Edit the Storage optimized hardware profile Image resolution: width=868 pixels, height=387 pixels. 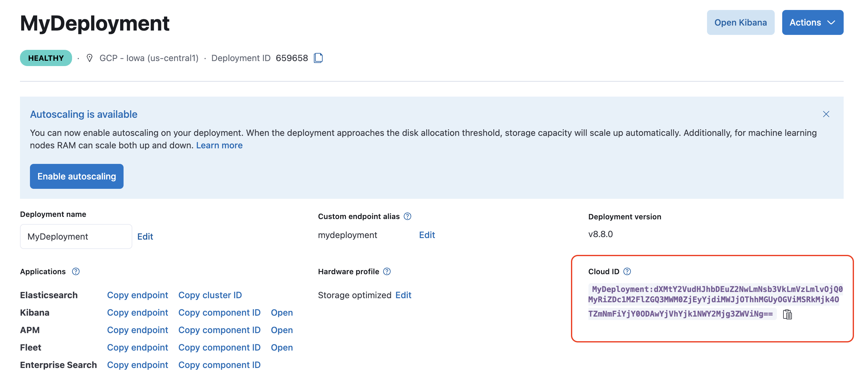point(403,295)
